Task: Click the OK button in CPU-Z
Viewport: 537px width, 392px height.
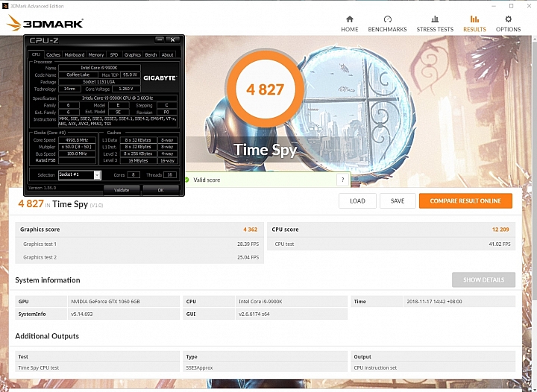Action: 160,190
